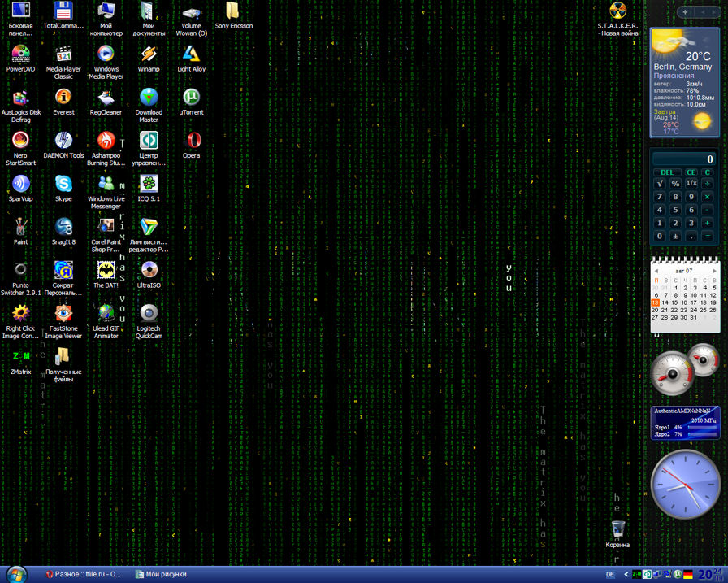728x583 pixels.
Task: Open the S.T.A.L.K.E.R. game shortcut
Action: coord(618,11)
